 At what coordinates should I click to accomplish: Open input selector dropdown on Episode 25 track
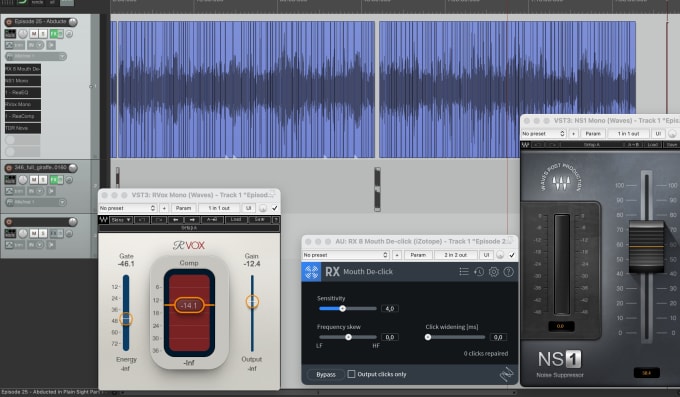[x=36, y=56]
